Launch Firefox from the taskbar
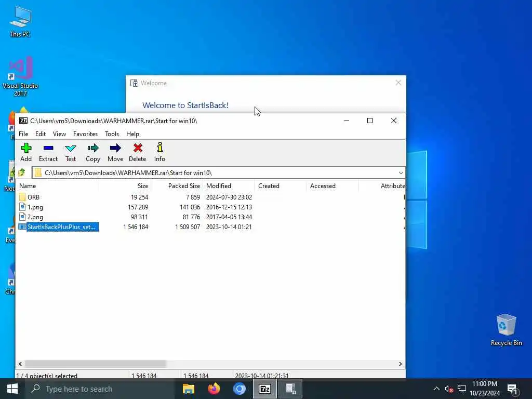Viewport: 532px width, 399px height. (x=214, y=389)
